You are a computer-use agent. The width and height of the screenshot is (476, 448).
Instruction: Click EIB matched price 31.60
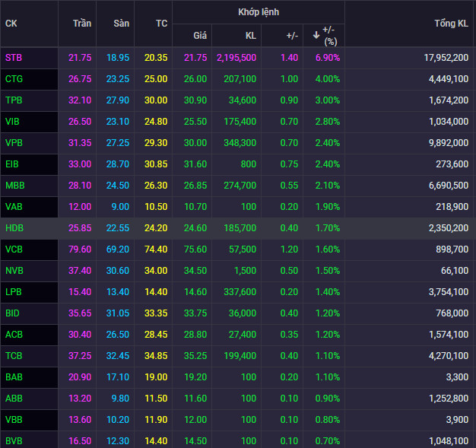click(x=195, y=164)
